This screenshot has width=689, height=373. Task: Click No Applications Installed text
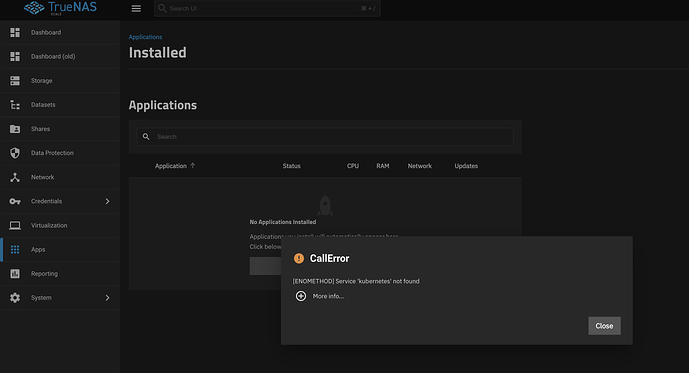coord(283,222)
